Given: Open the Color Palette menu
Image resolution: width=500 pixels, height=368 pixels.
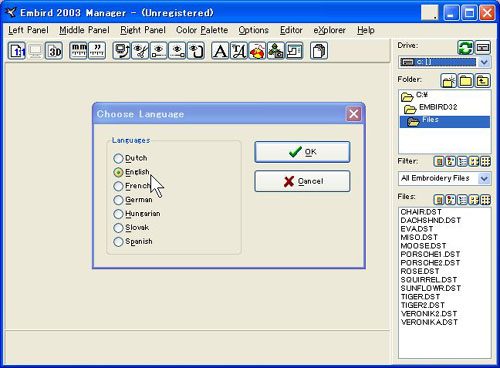Looking at the screenshot, I should 202,30.
